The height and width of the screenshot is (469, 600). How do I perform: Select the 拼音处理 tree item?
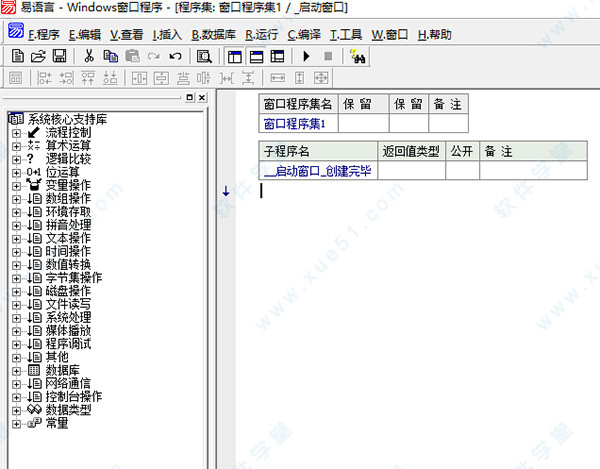[68, 225]
